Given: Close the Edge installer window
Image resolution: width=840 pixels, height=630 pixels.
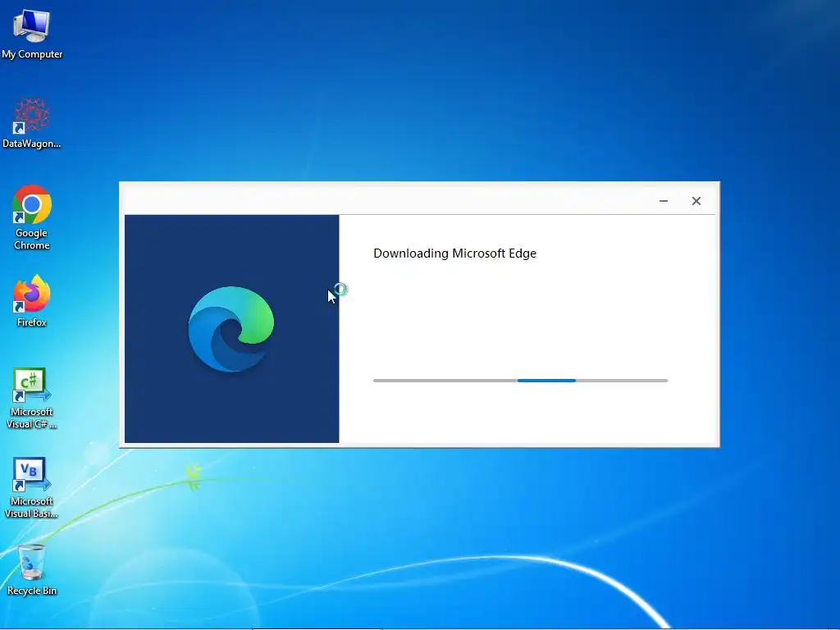Looking at the screenshot, I should point(696,201).
